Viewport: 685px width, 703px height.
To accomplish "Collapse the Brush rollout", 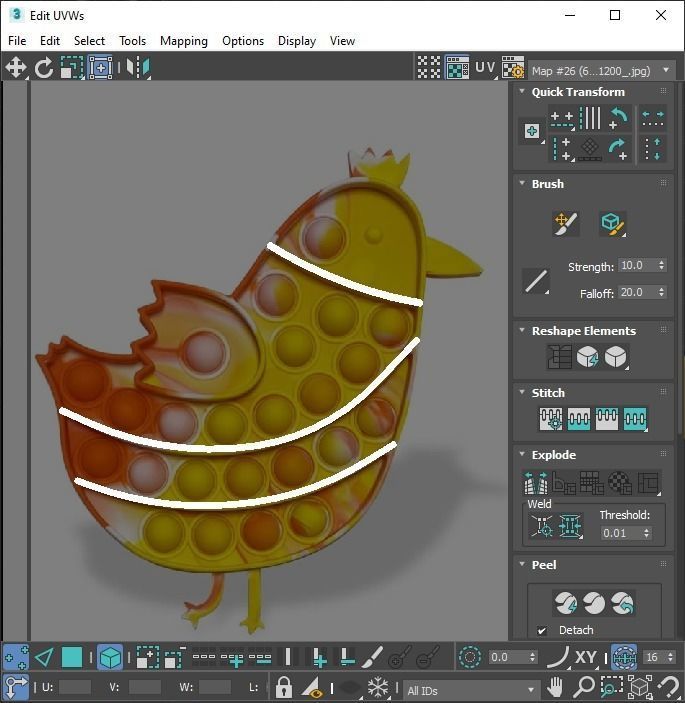I will [522, 183].
